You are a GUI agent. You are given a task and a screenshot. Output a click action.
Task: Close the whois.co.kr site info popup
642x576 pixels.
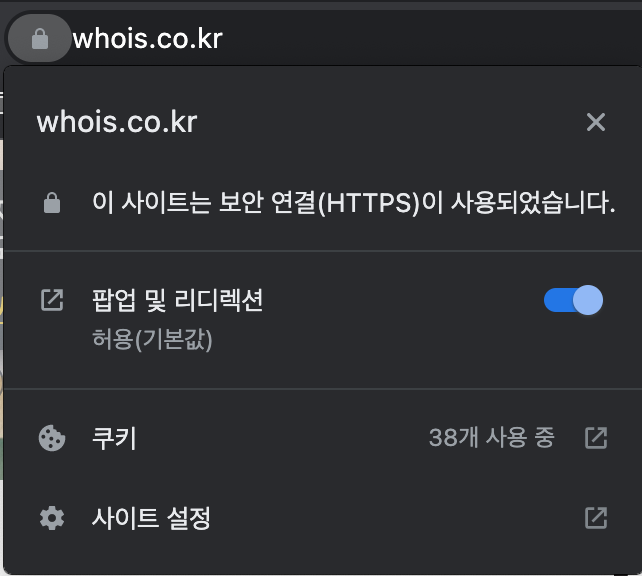coord(596,122)
